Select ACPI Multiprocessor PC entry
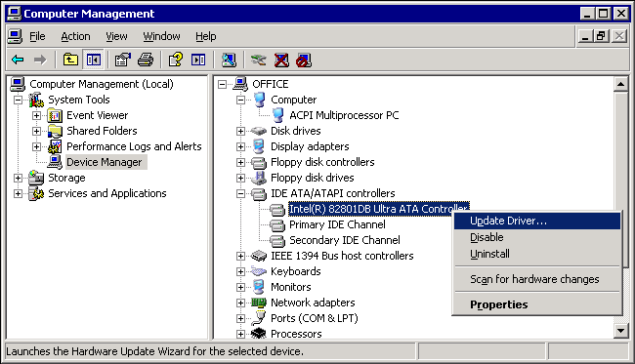 (344, 115)
